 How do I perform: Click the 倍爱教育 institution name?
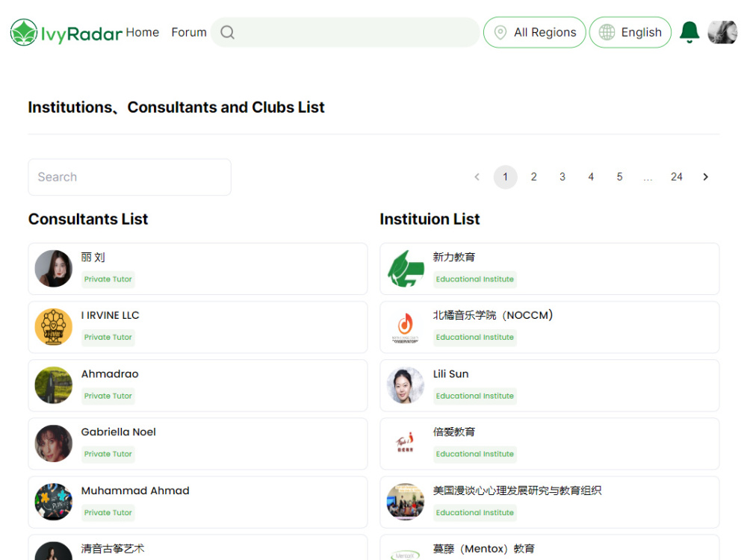click(454, 432)
